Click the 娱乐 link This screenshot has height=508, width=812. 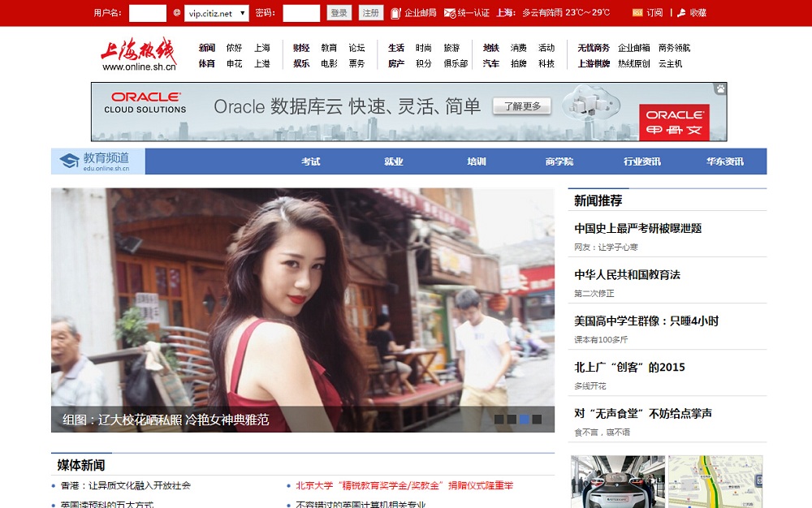[301, 63]
